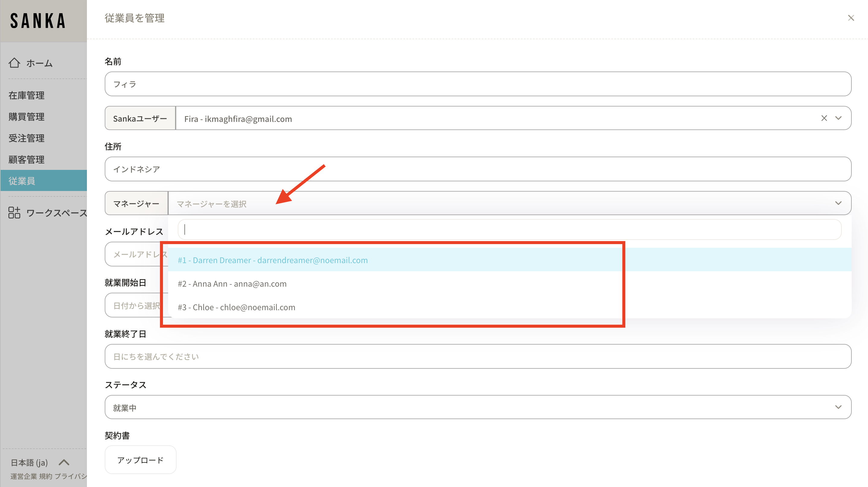Collapse the manager dropdown chevron
This screenshot has height=487, width=868.
[x=838, y=203]
